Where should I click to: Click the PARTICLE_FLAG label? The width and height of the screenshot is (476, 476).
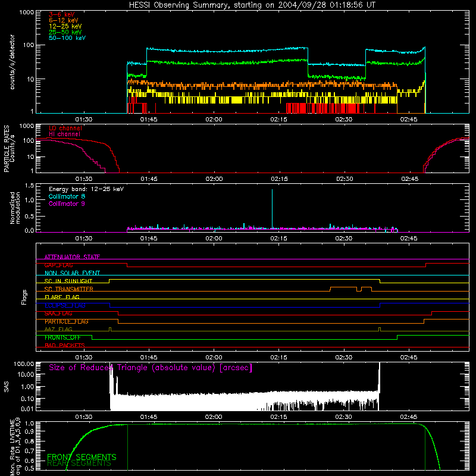(67, 321)
